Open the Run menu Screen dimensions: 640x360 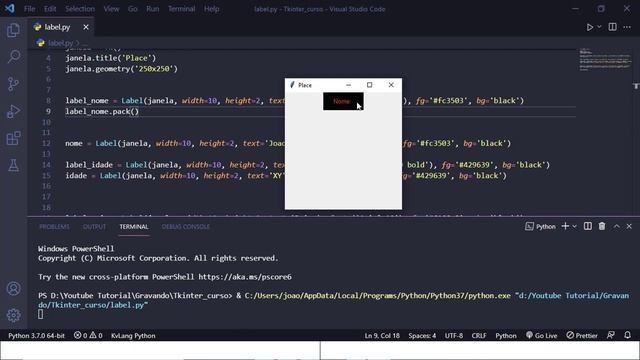click(x=153, y=9)
